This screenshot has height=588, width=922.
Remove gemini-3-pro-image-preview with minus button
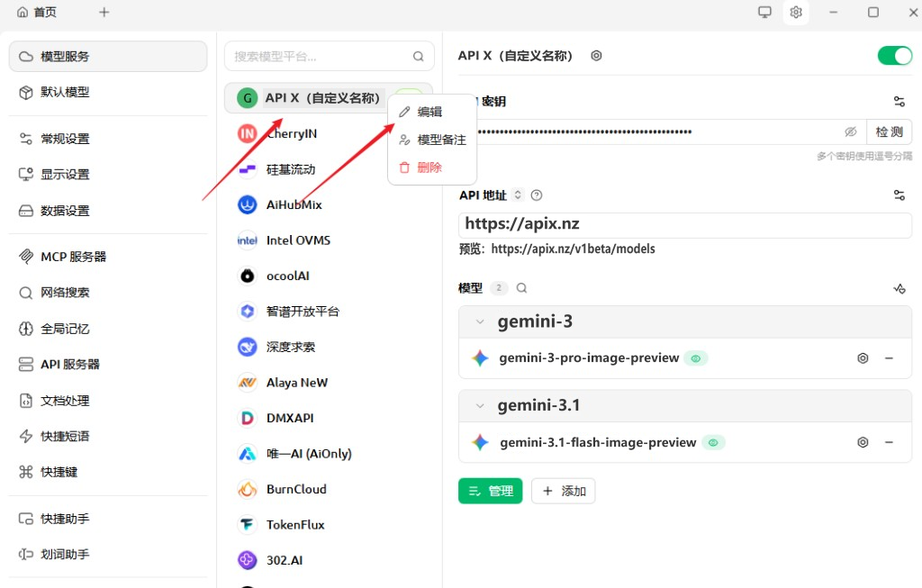click(x=889, y=358)
